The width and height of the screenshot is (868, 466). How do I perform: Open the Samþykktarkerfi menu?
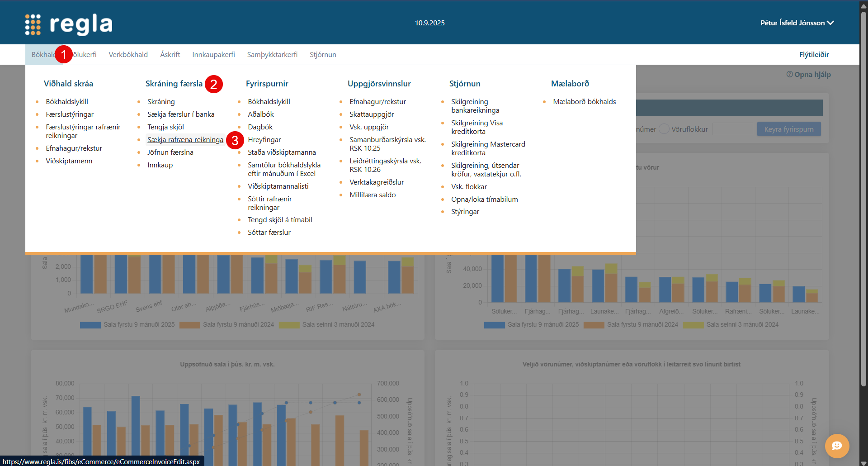click(272, 55)
